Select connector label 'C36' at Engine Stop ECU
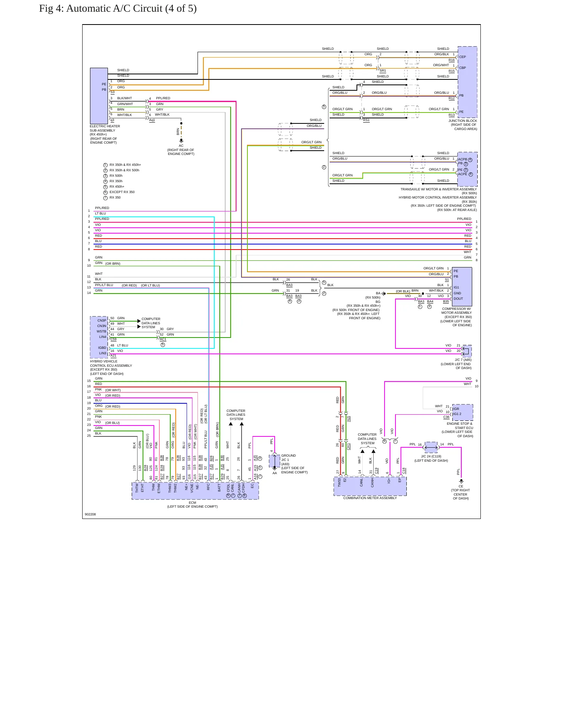The width and height of the screenshot is (563, 728). (x=447, y=417)
